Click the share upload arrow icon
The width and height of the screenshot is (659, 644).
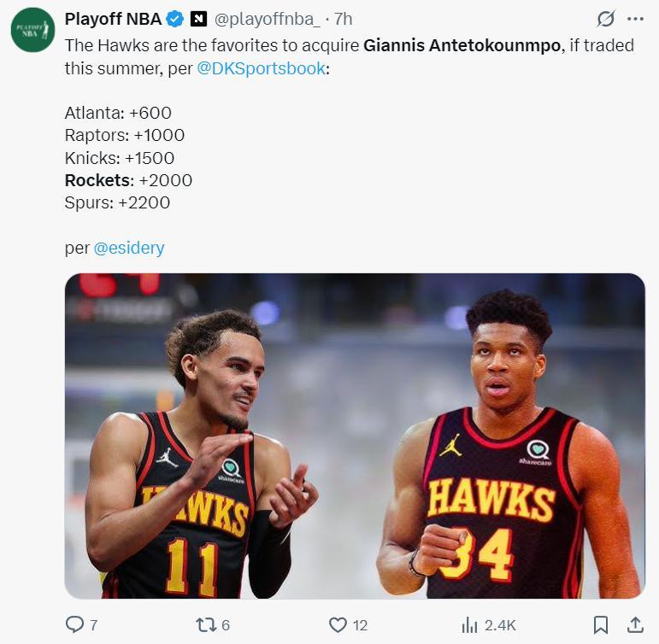tap(635, 625)
